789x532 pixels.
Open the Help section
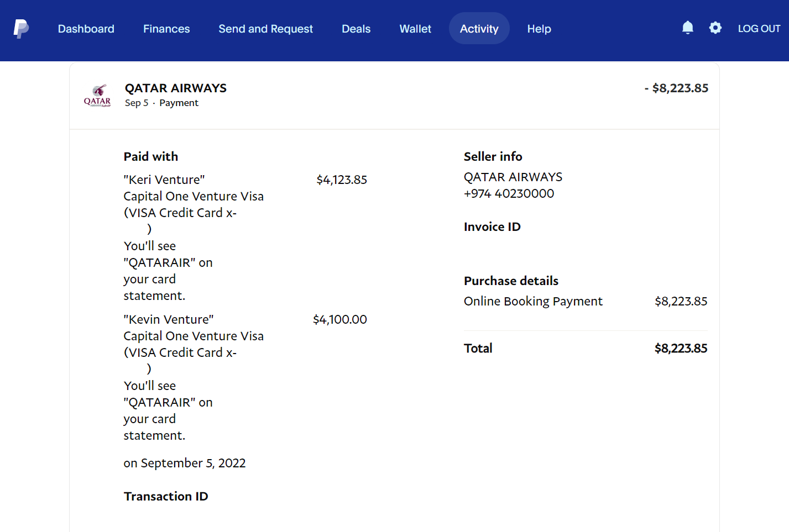pos(539,28)
